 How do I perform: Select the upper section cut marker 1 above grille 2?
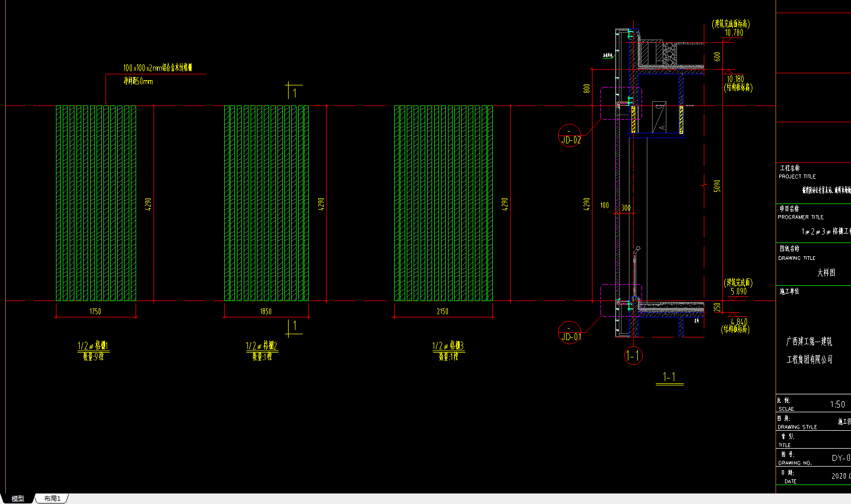(x=293, y=91)
